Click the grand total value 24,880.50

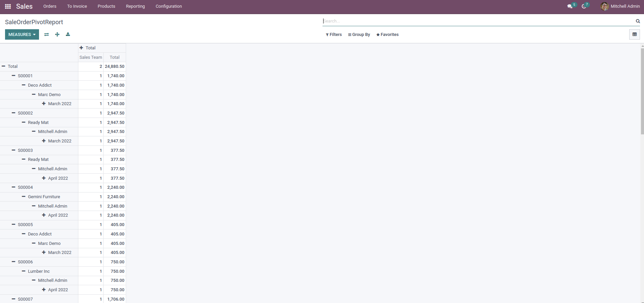pyautogui.click(x=115, y=67)
